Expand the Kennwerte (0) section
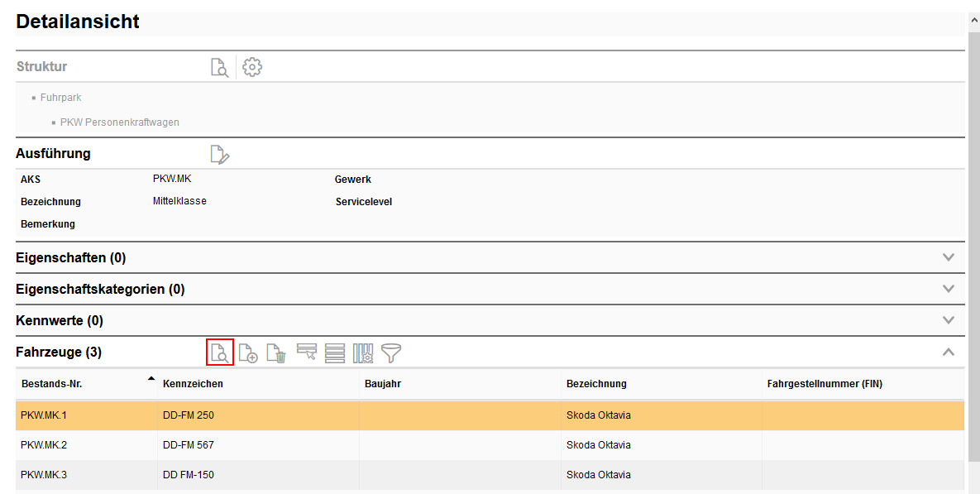 [949, 320]
